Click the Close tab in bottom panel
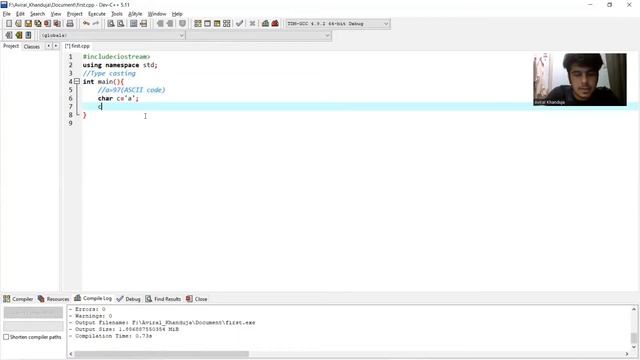 tap(197, 299)
